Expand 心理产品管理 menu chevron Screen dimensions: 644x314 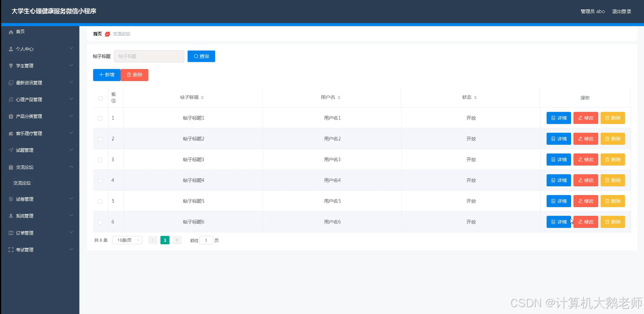[x=71, y=99]
